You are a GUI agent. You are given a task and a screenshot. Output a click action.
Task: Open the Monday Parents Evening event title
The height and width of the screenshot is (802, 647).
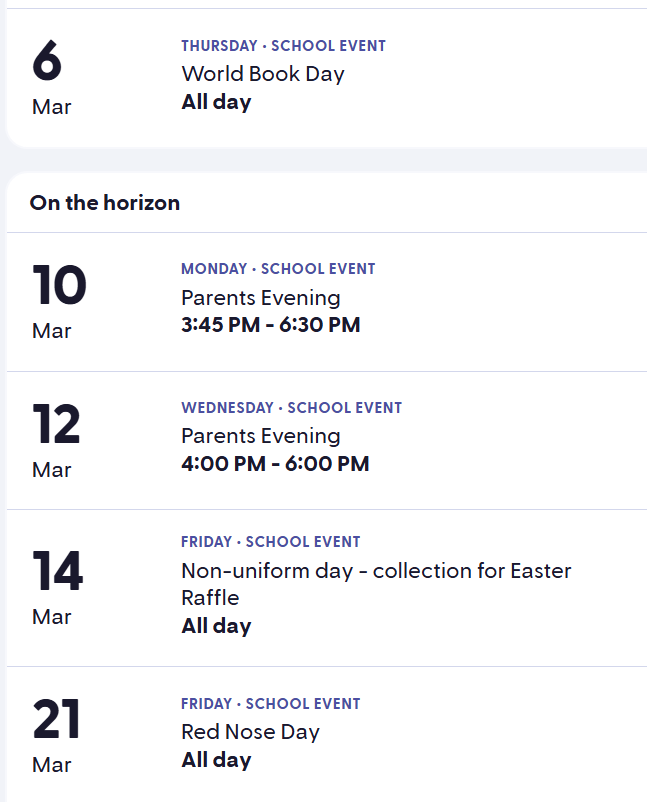(260, 298)
